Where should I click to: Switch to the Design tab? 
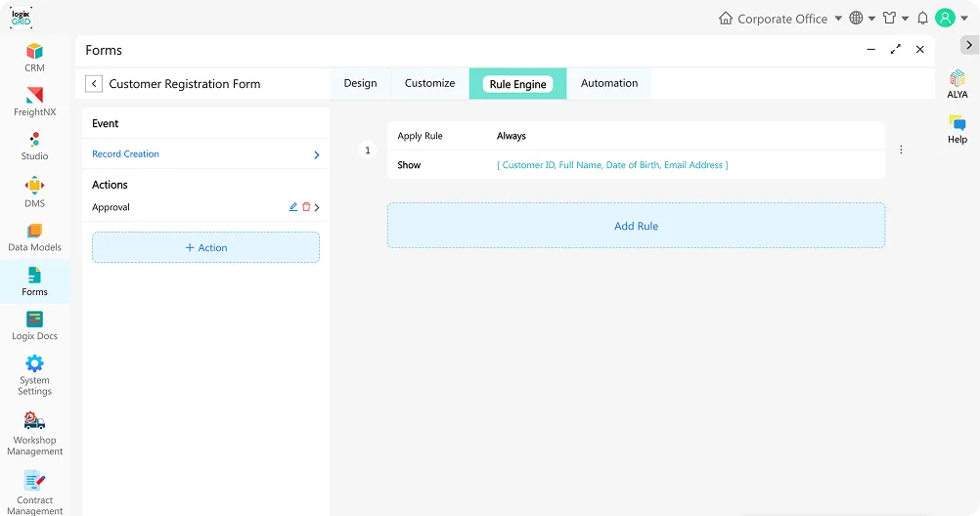[x=361, y=84]
